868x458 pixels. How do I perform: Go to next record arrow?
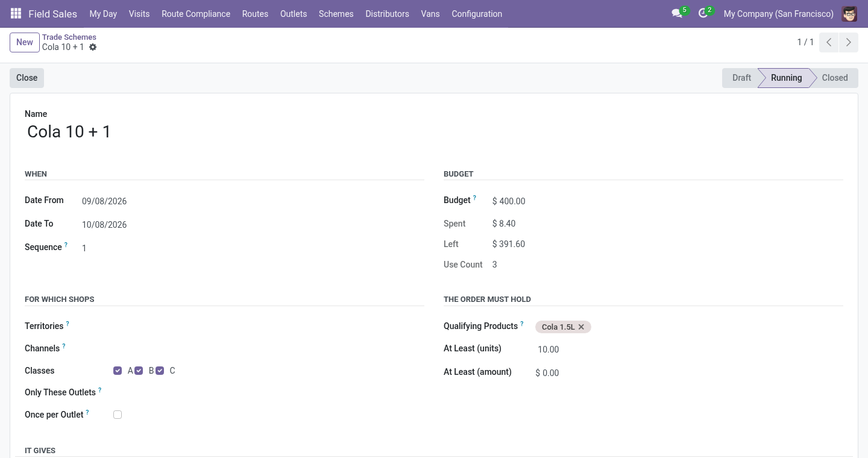tap(849, 42)
